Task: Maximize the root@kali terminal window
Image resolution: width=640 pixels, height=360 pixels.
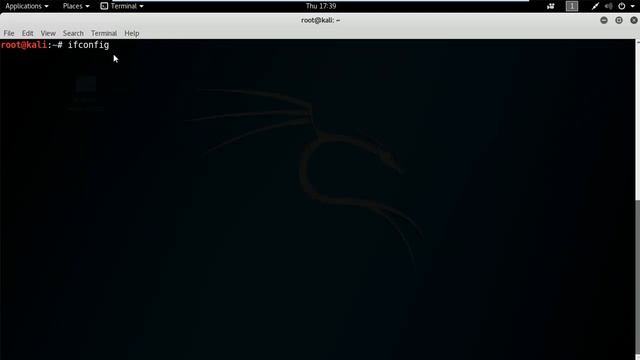Action: pos(619,20)
